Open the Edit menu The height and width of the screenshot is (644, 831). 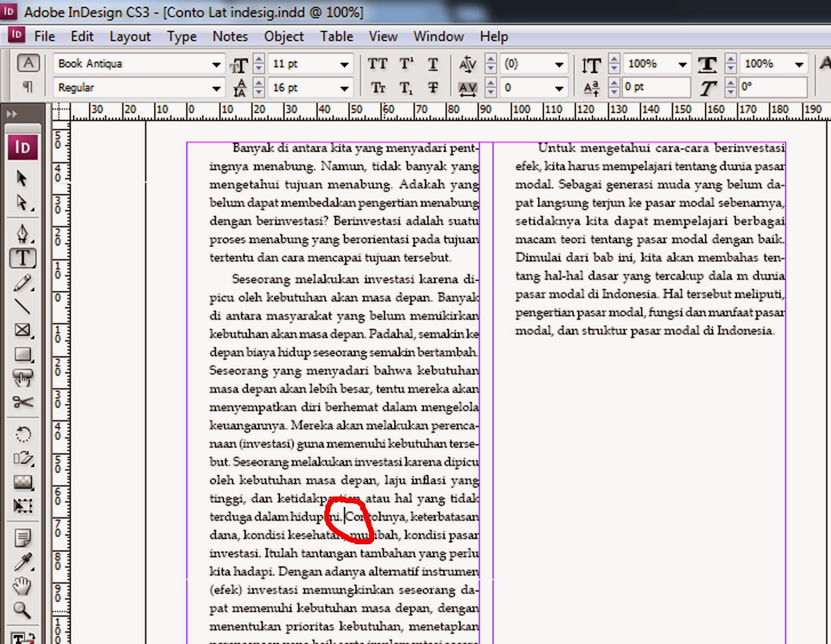click(x=82, y=36)
